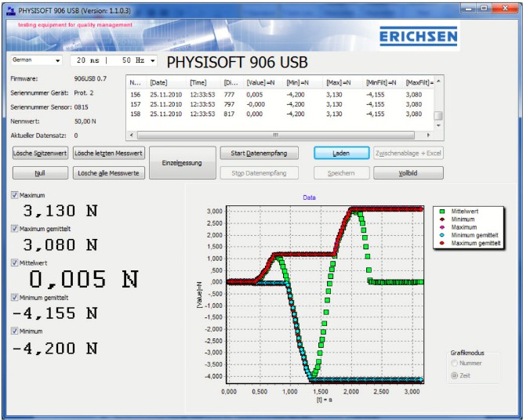The image size is (523, 420).
Task: Click the [Min]=N column header
Action: pyautogui.click(x=303, y=82)
